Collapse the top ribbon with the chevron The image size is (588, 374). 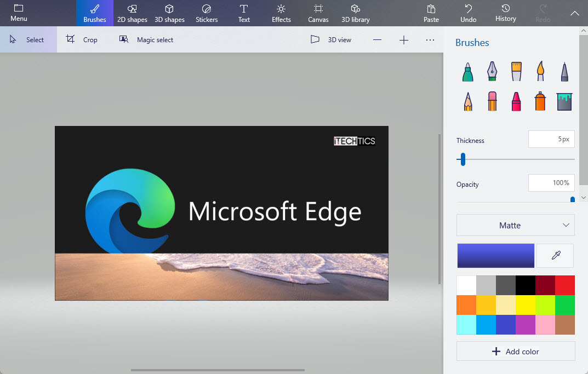coord(574,13)
